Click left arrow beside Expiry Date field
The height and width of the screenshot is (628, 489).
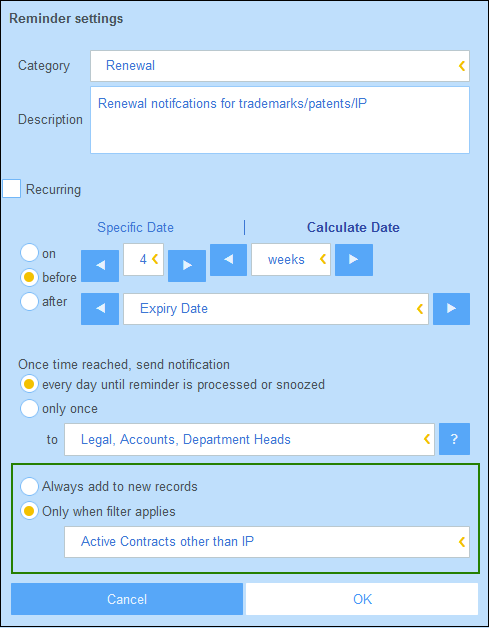(100, 308)
